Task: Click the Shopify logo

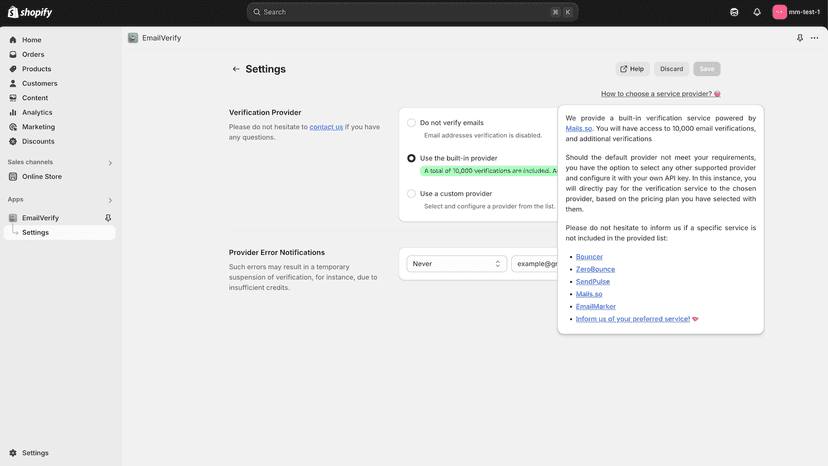Action: coord(30,12)
